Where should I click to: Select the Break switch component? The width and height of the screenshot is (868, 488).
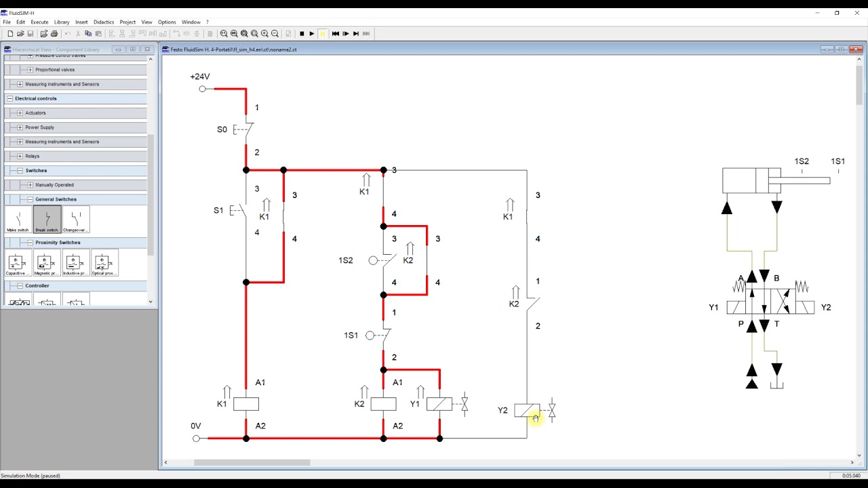pos(47,220)
